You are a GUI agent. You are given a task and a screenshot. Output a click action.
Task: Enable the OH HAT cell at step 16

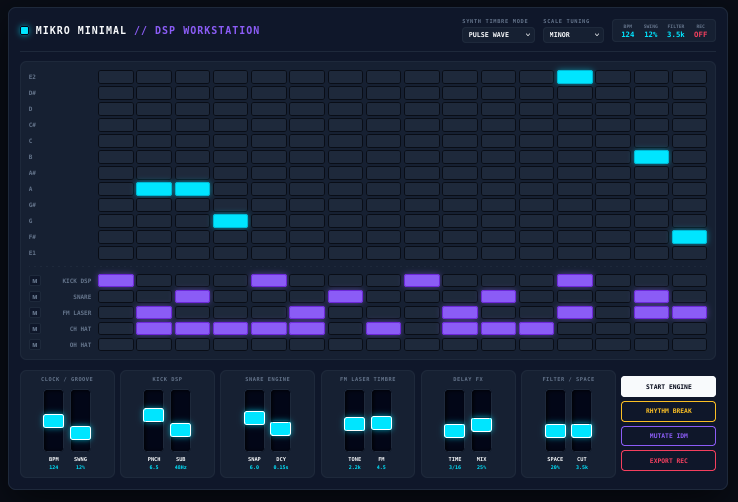[690, 345]
